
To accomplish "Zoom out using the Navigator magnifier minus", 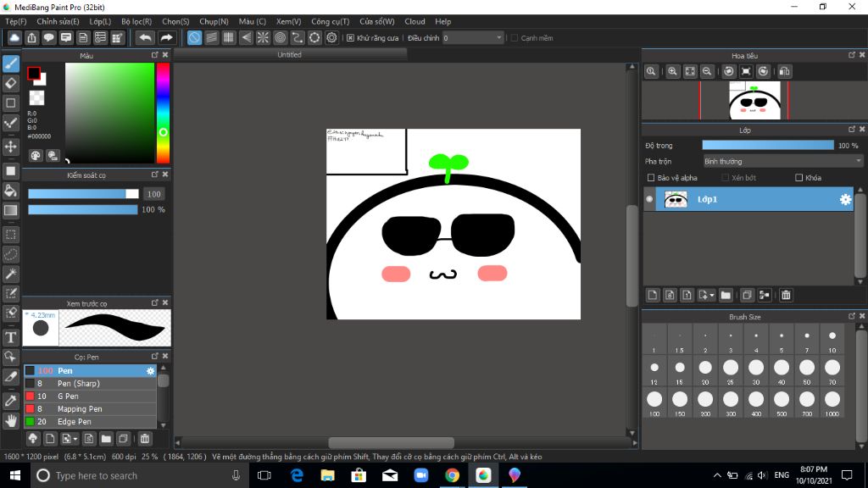I will 707,71.
